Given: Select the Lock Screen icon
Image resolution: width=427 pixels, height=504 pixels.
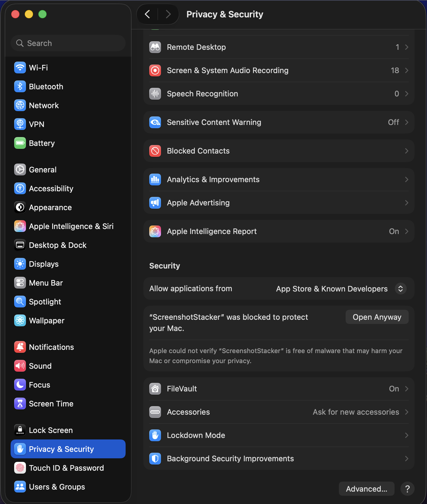Looking at the screenshot, I should tap(20, 430).
